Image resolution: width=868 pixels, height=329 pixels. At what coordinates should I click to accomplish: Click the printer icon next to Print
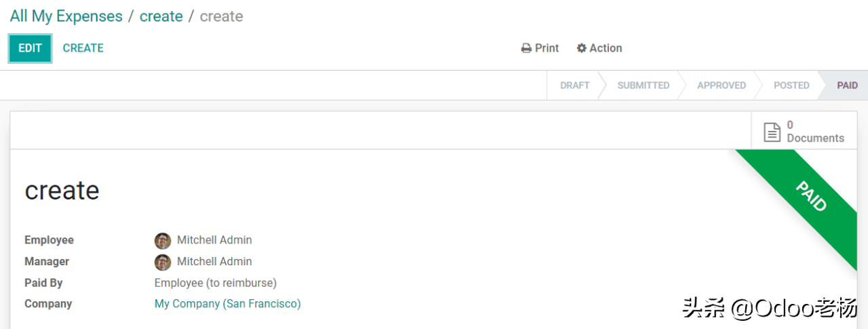pyautogui.click(x=526, y=48)
